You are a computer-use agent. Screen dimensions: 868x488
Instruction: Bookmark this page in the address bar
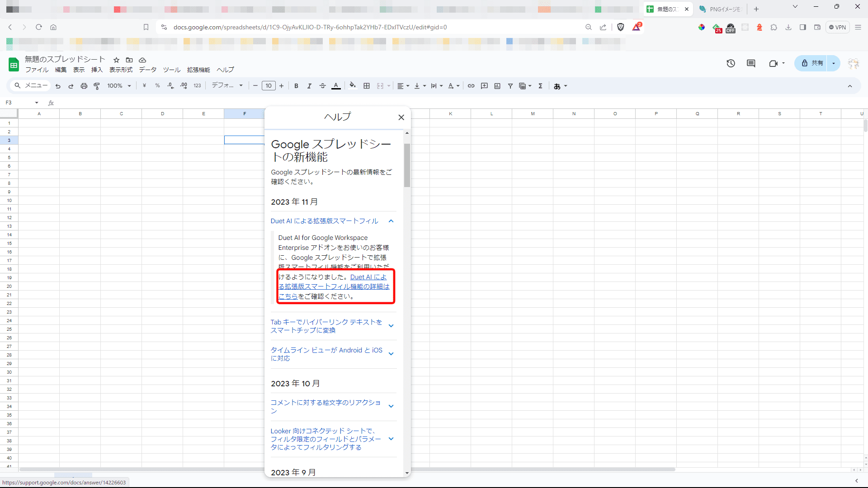(x=146, y=27)
